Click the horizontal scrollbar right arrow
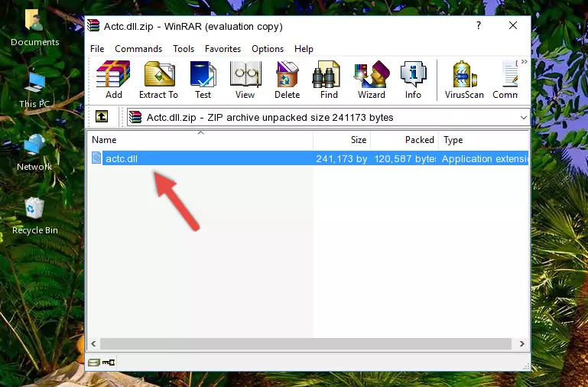Image resolution: width=588 pixels, height=387 pixels. [521, 343]
